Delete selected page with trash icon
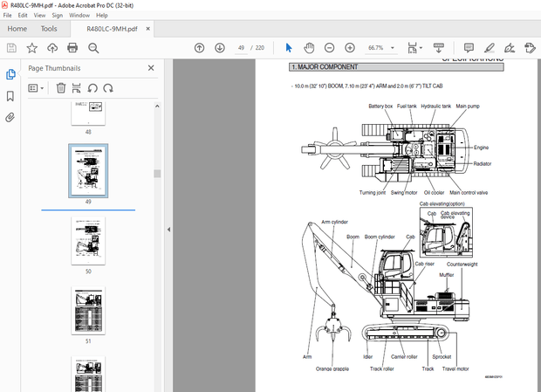Image resolution: width=541 pixels, height=392 pixels. coord(61,88)
